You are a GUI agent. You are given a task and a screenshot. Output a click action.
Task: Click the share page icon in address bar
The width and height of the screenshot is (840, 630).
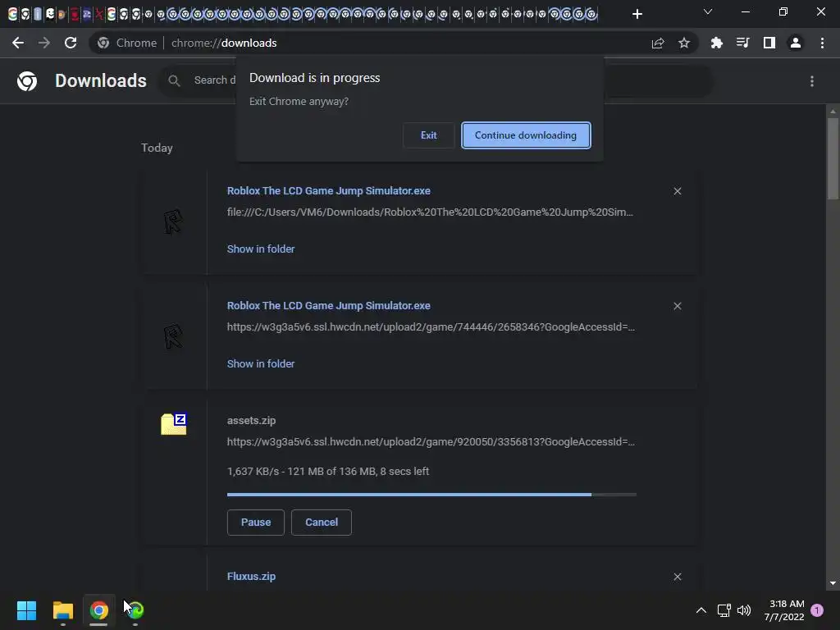click(658, 43)
